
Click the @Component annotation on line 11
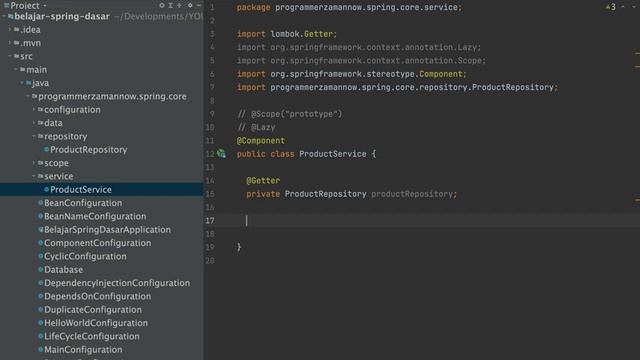point(261,140)
